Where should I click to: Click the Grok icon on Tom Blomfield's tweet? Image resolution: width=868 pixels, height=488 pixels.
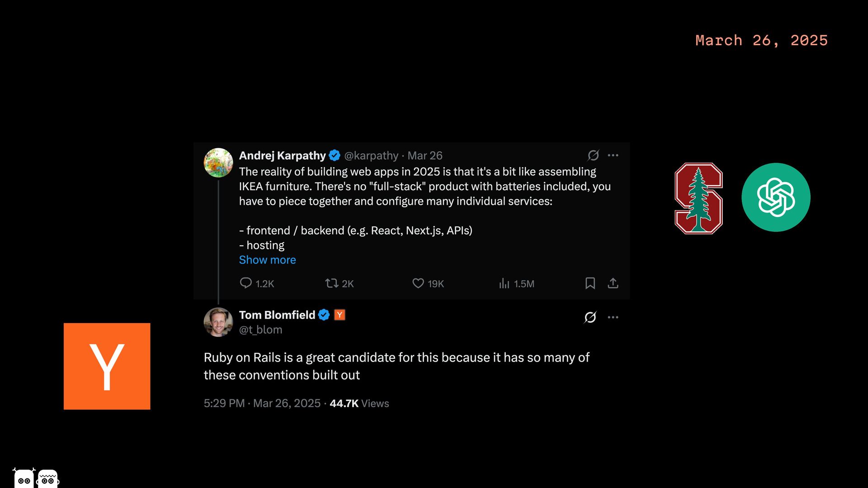[x=590, y=317]
